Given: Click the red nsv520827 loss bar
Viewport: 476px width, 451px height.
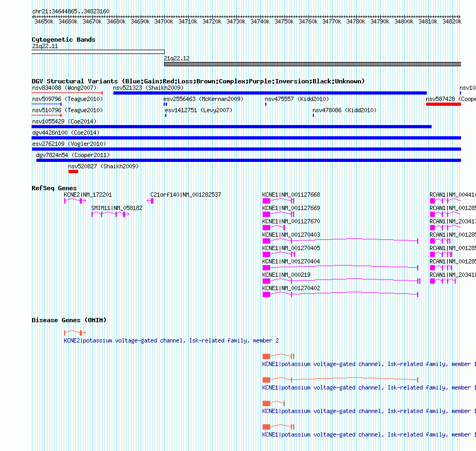Looking at the screenshot, I should [x=73, y=172].
